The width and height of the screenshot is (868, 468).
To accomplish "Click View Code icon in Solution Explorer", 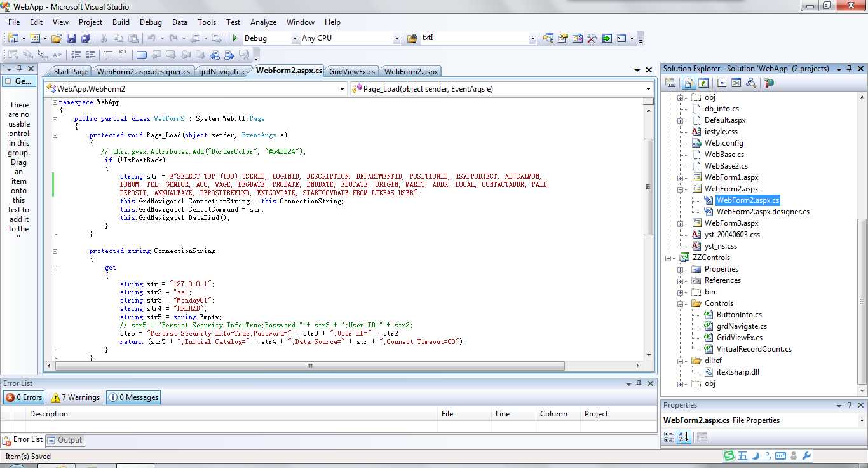I will tap(722, 83).
